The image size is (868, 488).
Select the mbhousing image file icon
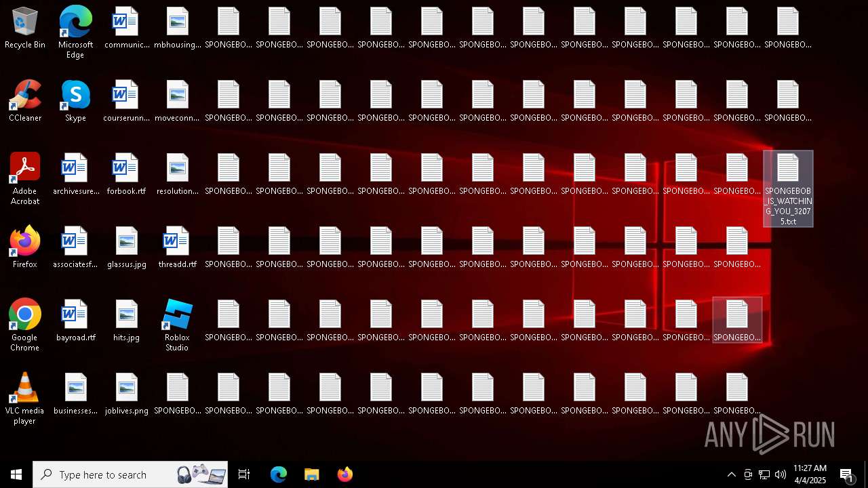point(177,28)
